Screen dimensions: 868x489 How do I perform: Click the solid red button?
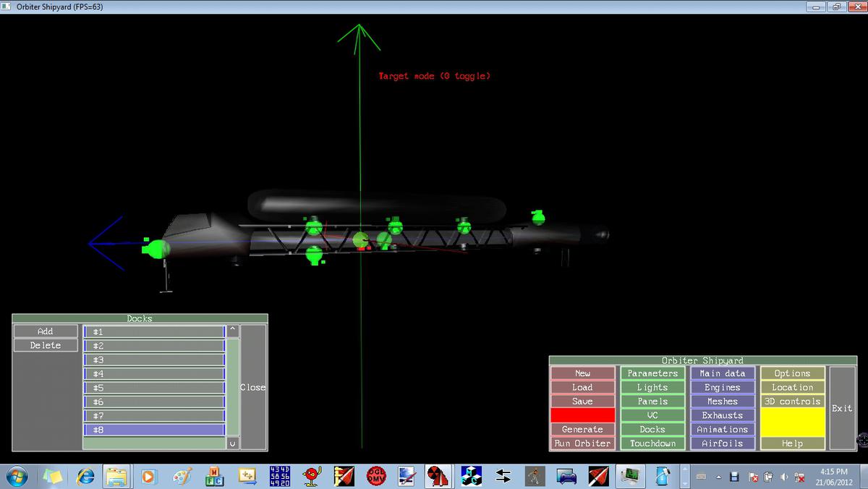point(583,415)
